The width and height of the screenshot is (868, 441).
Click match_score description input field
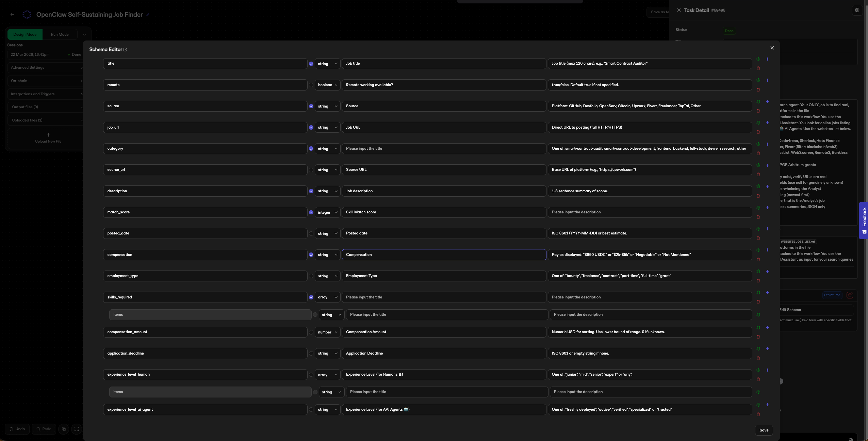[650, 212]
